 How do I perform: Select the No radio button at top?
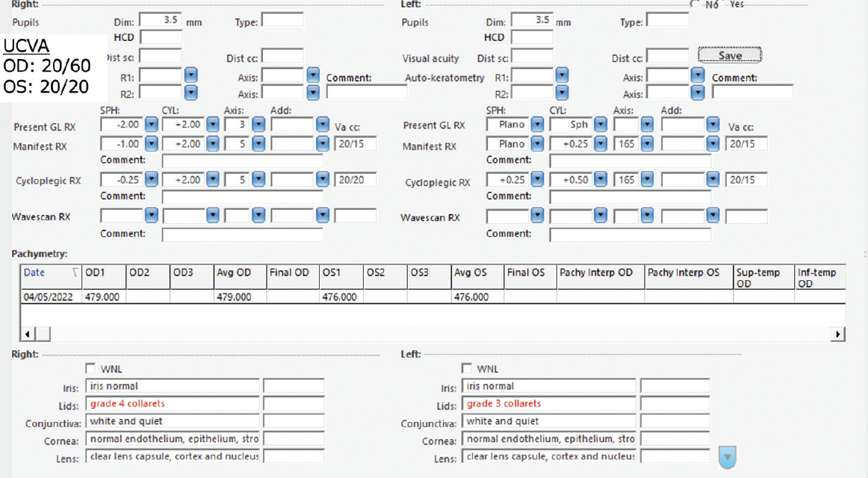point(695,4)
